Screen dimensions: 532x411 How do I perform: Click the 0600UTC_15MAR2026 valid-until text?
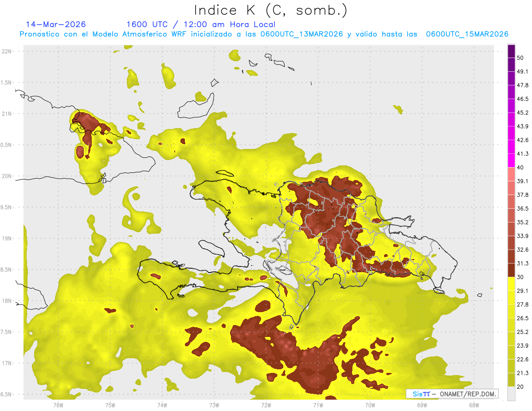click(467, 34)
